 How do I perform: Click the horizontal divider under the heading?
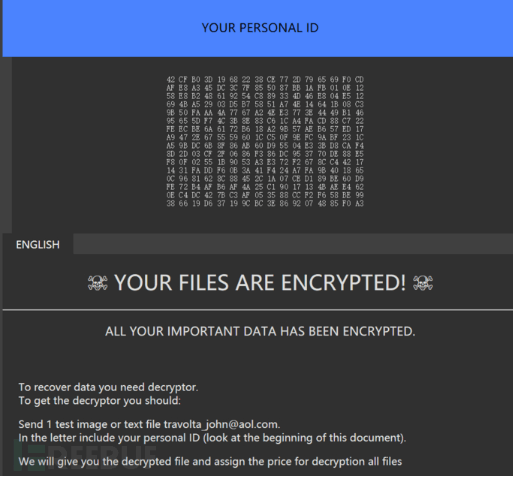pyautogui.click(x=258, y=310)
